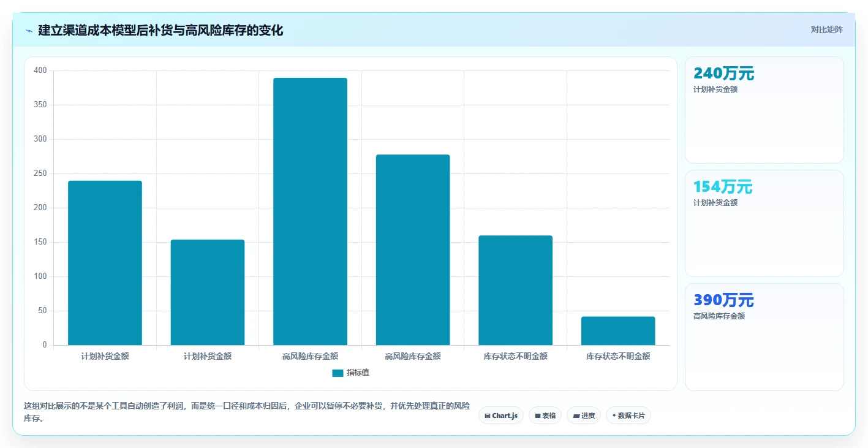Click the title 建立渠道成本模型后补货与高风险库存的变化
The image size is (868, 448).
click(x=160, y=30)
